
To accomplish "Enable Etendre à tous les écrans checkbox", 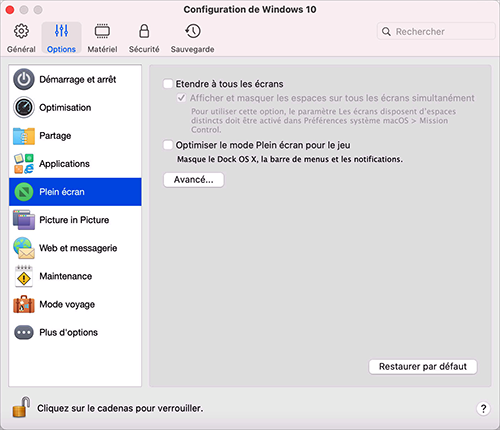I will point(168,84).
